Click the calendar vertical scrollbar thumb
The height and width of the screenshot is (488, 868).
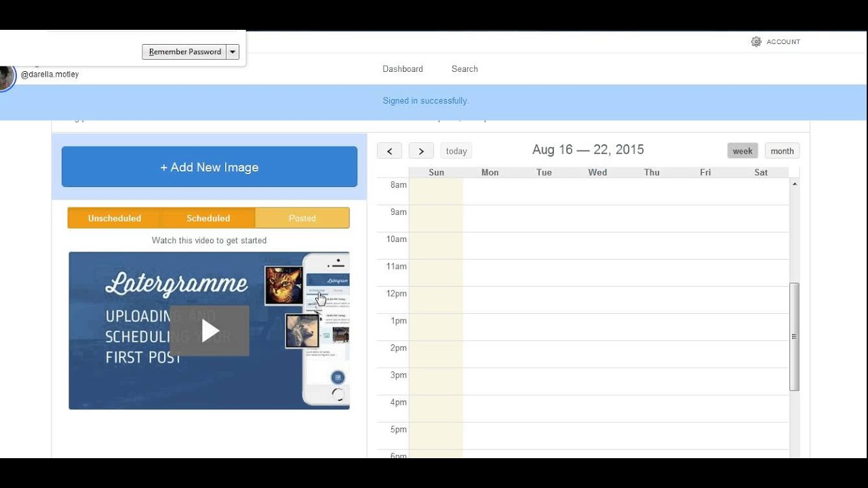pyautogui.click(x=795, y=337)
